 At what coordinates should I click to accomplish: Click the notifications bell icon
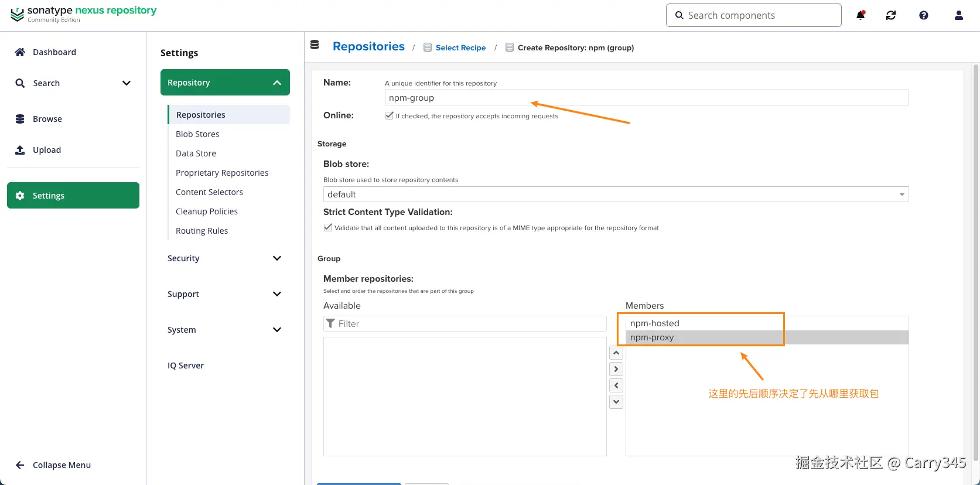click(861, 15)
